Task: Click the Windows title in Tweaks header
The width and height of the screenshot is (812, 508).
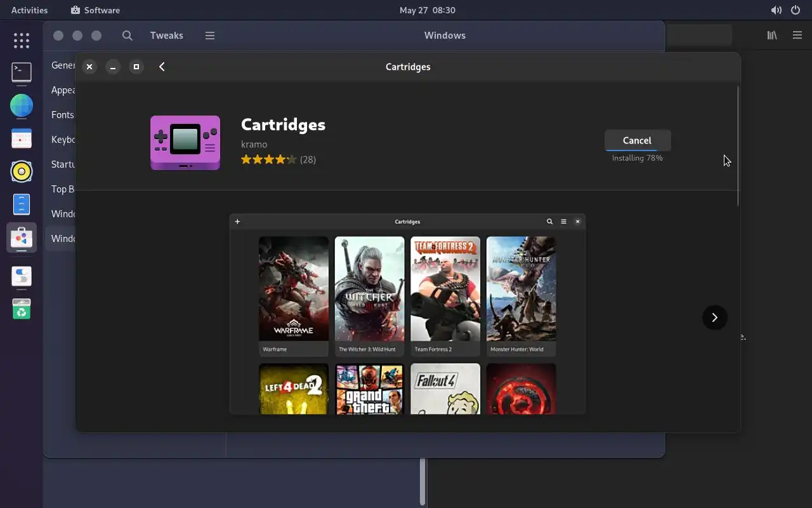Action: 445,36
